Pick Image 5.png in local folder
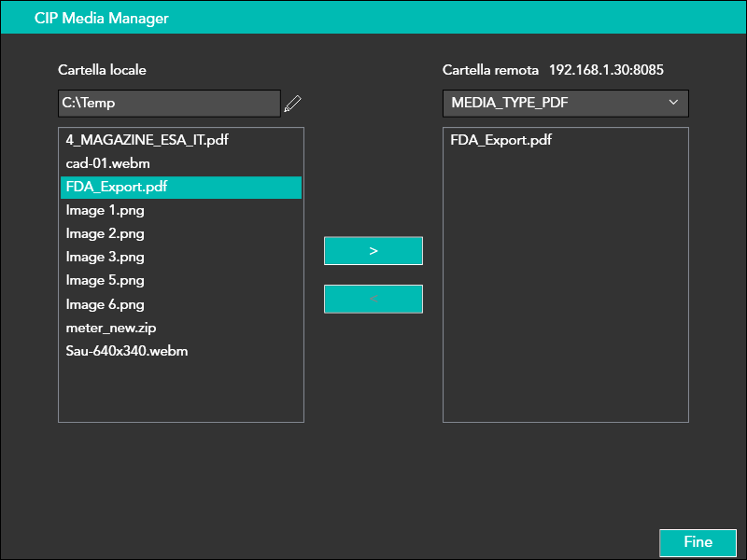This screenshot has width=747, height=560. click(x=105, y=281)
